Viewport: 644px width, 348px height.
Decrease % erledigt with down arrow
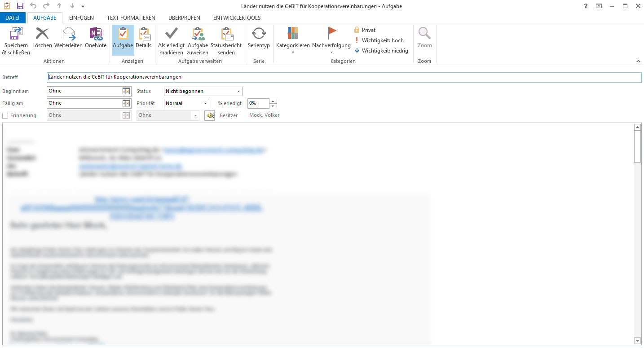tap(273, 106)
